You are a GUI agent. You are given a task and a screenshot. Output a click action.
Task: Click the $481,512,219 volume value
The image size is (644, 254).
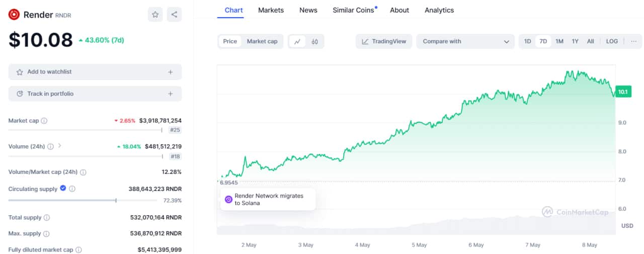pos(163,147)
